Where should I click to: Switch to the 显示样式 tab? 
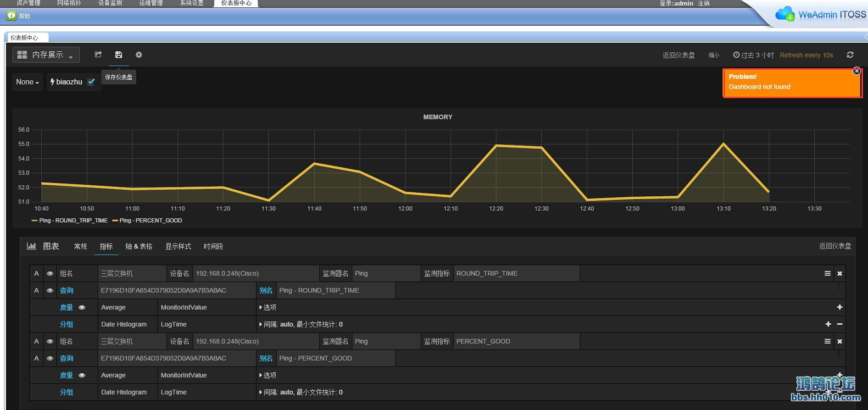[x=178, y=246]
